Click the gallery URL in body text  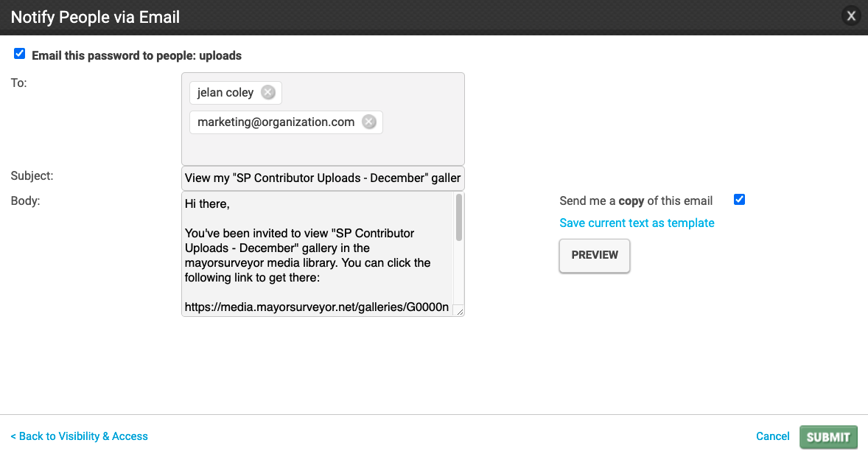[x=317, y=307]
